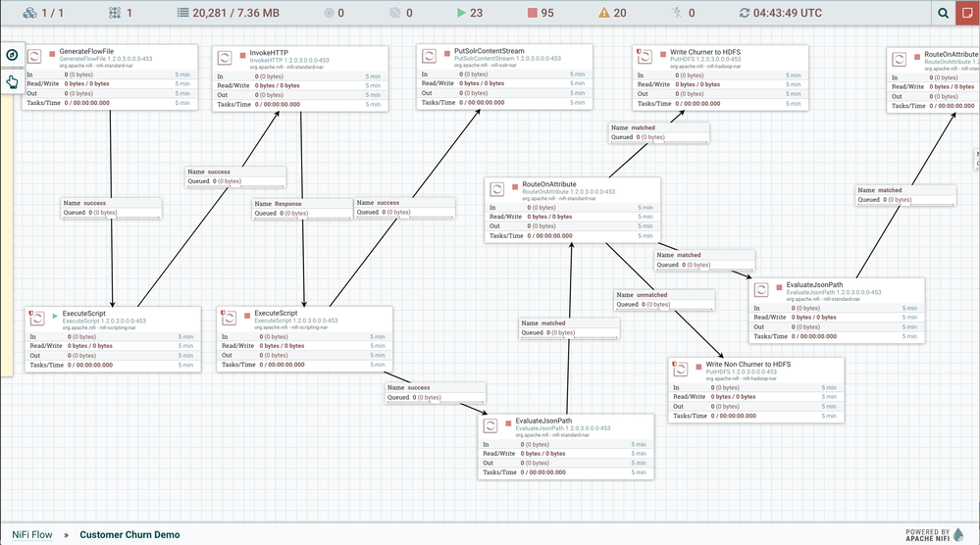
Task: Select the central RouteOnAttribute processor icon
Action: 497,189
